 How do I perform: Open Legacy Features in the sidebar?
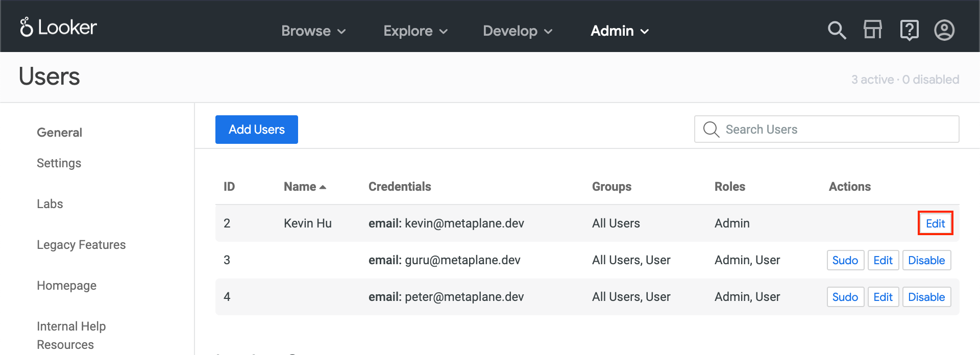click(x=81, y=245)
